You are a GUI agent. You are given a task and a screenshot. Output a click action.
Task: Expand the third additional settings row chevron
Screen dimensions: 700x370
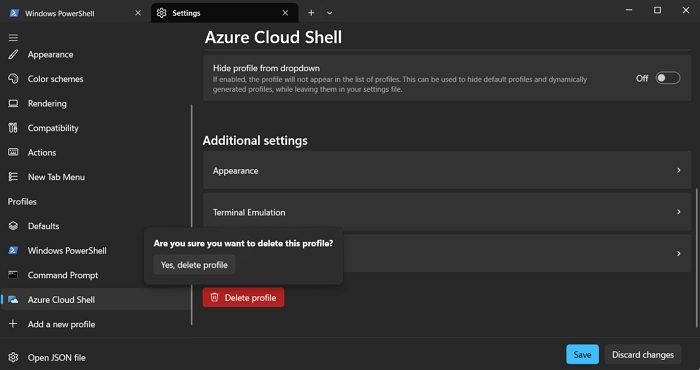point(678,254)
